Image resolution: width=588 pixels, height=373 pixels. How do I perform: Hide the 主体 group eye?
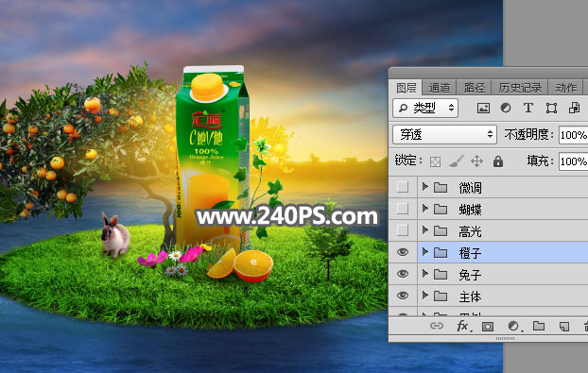[403, 296]
